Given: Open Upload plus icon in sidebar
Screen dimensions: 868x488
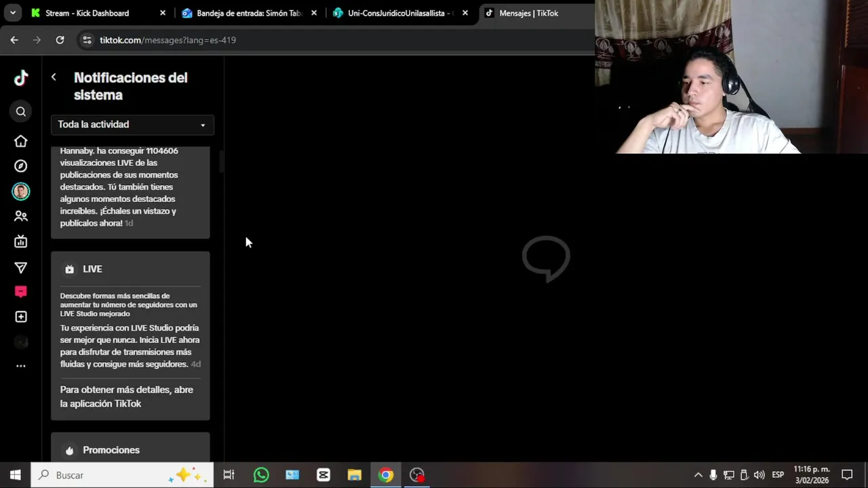Looking at the screenshot, I should coord(21,317).
